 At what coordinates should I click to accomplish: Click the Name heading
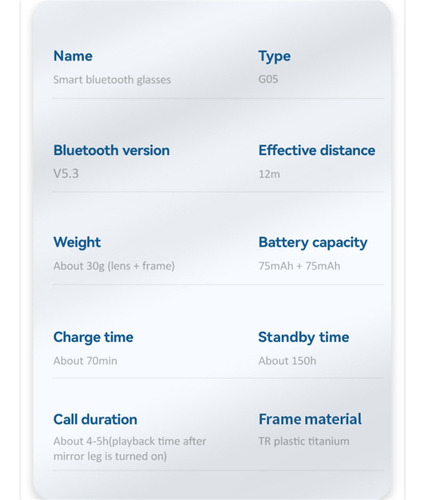pos(73,56)
